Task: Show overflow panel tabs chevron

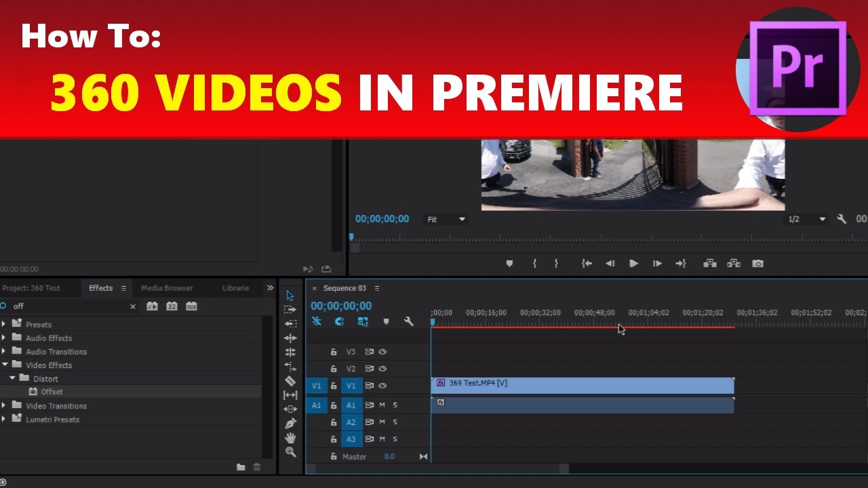Action: point(270,288)
